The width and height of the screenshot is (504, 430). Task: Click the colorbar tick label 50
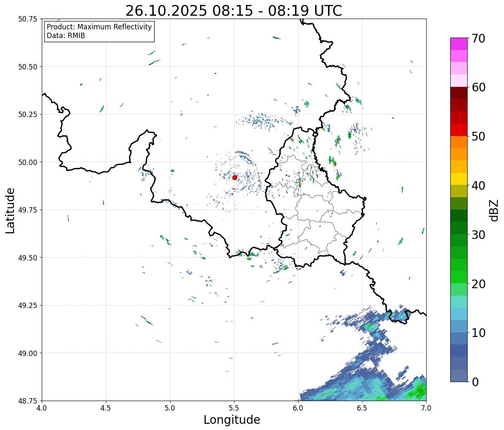click(x=478, y=136)
